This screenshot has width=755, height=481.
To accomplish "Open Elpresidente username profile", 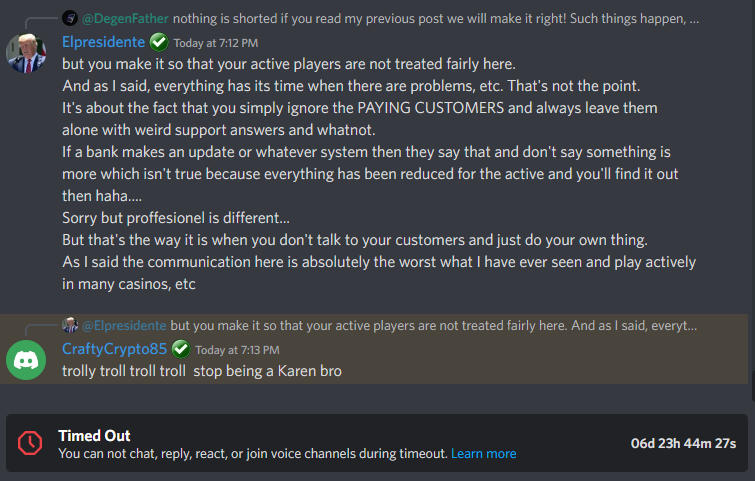I will [x=104, y=42].
